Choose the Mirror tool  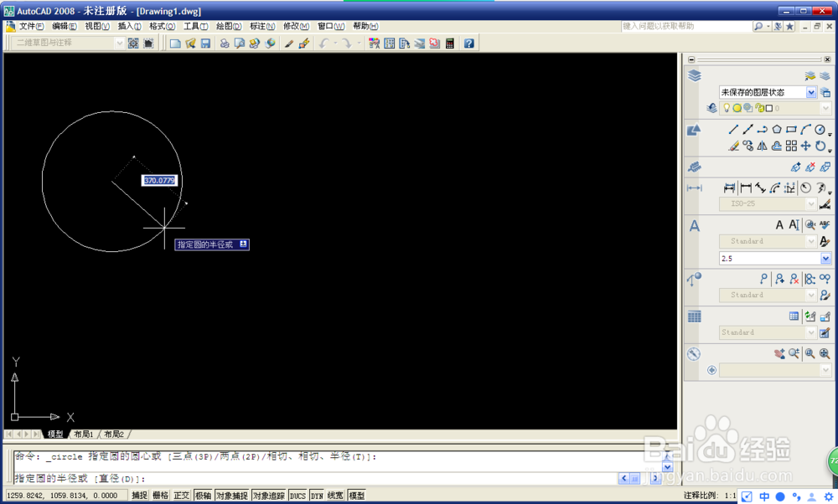(762, 146)
